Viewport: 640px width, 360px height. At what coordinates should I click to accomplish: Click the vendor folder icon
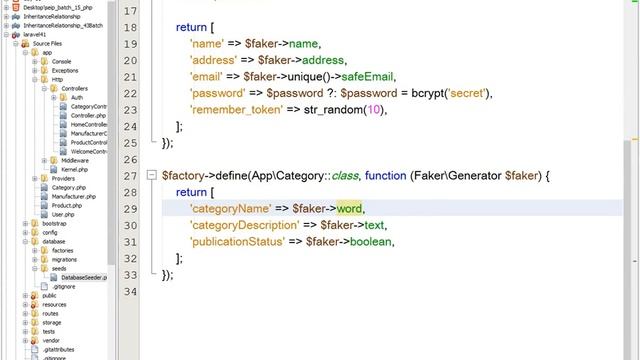35,340
